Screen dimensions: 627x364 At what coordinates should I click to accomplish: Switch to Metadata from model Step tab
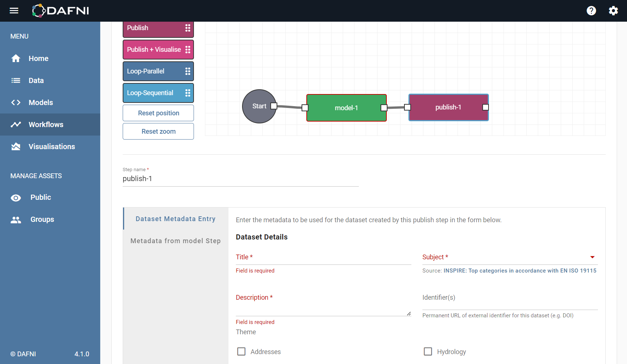tap(175, 241)
